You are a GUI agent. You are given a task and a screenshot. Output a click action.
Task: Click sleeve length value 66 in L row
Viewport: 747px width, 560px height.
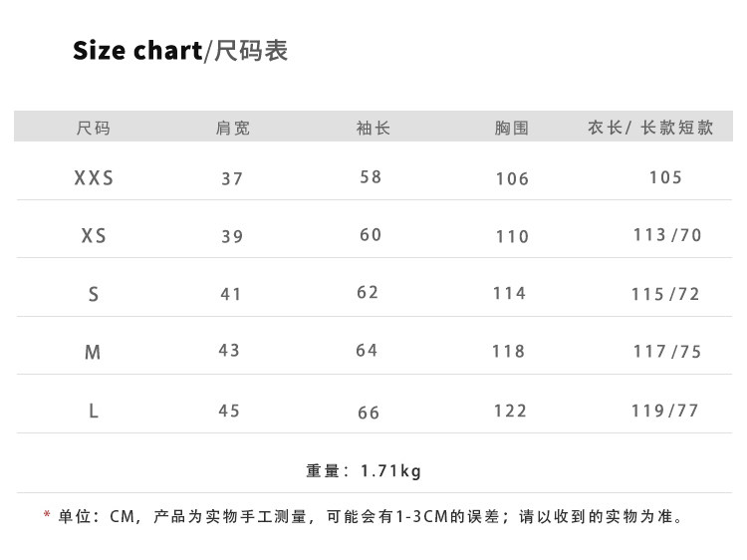pyautogui.click(x=370, y=413)
